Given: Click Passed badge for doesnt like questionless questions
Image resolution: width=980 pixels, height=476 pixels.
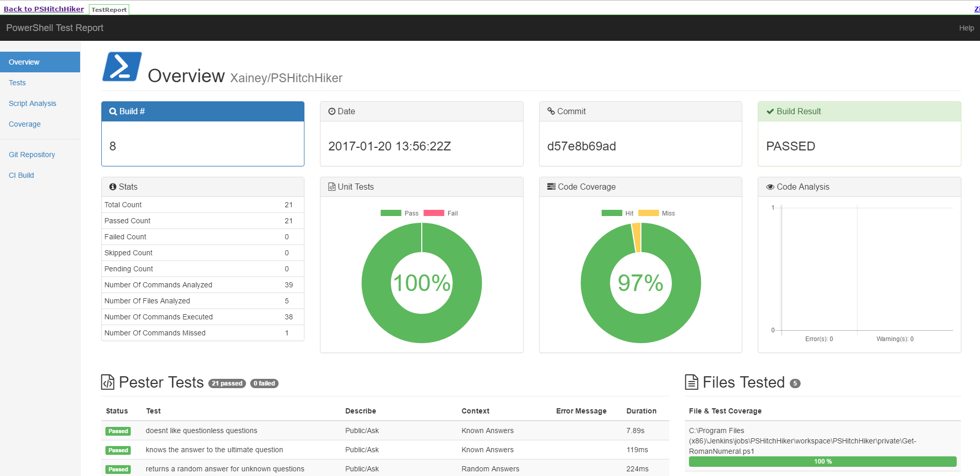Looking at the screenshot, I should pyautogui.click(x=118, y=431).
